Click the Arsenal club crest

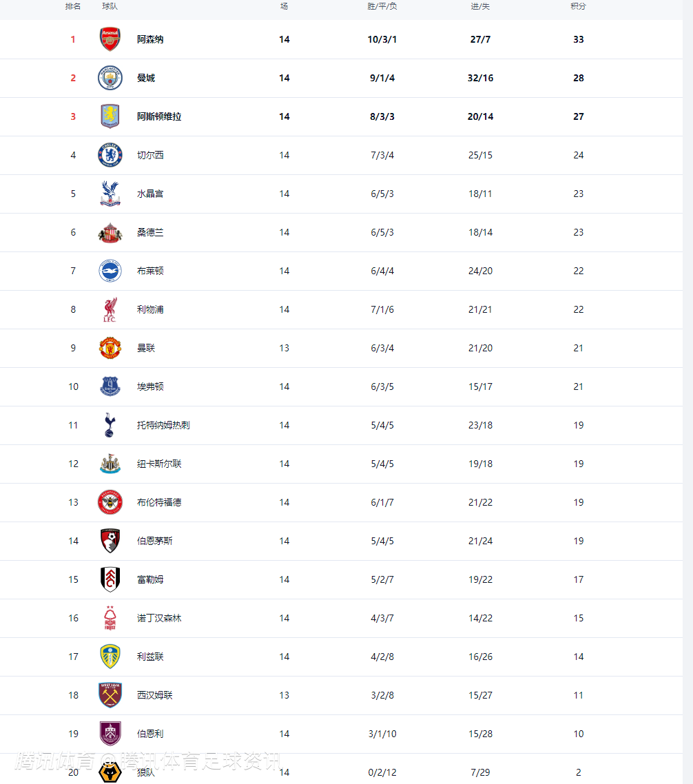(x=110, y=39)
